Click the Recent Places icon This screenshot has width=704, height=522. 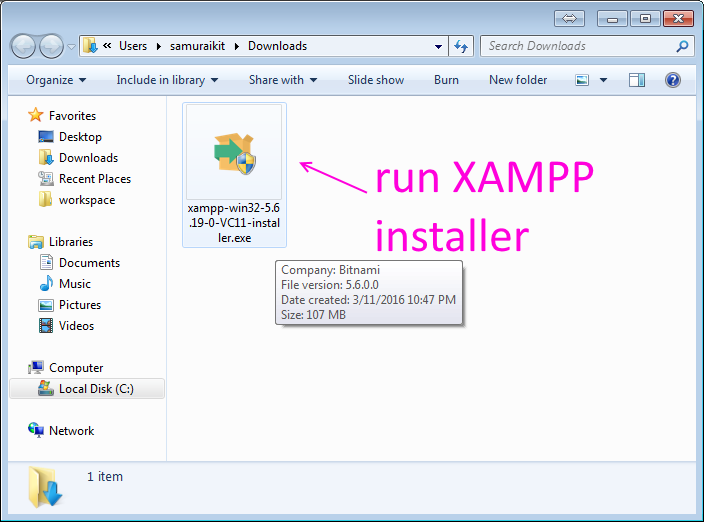coord(46,179)
